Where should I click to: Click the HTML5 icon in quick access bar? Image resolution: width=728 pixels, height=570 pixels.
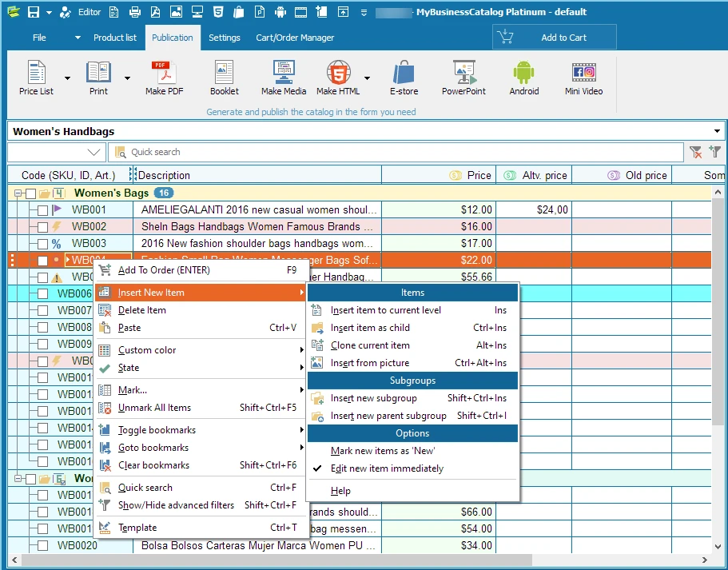coord(218,12)
